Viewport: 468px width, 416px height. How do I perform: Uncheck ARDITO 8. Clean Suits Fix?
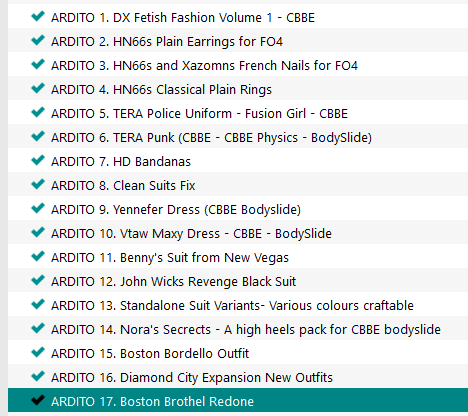(x=38, y=184)
